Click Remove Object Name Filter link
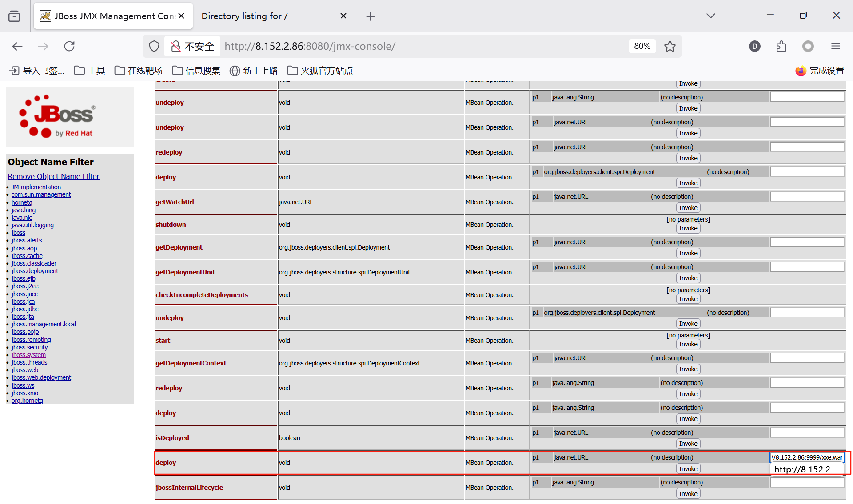 coord(53,176)
